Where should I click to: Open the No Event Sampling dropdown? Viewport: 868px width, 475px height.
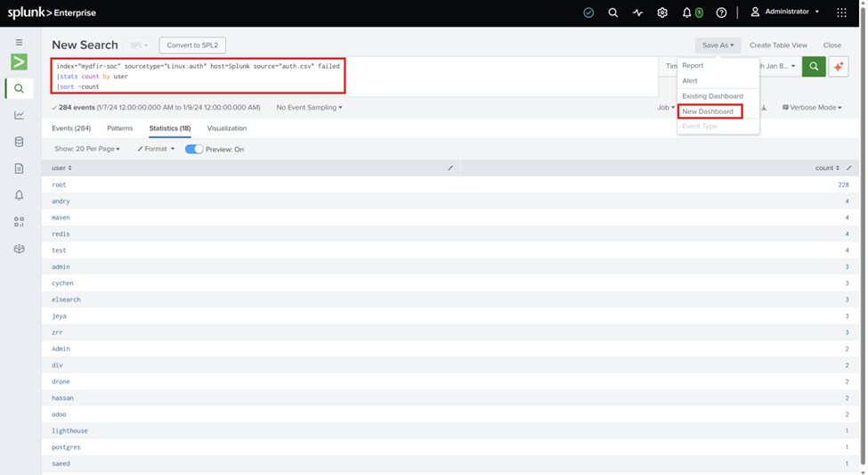[x=310, y=108]
